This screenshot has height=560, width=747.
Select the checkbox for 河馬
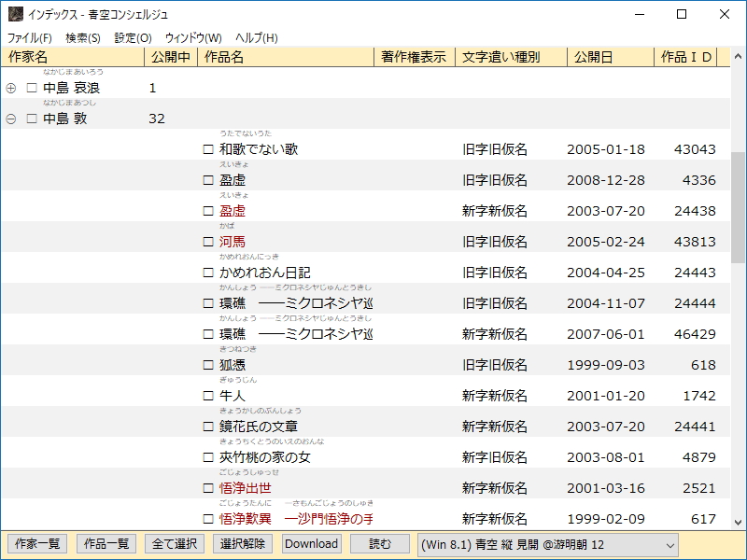click(x=208, y=242)
